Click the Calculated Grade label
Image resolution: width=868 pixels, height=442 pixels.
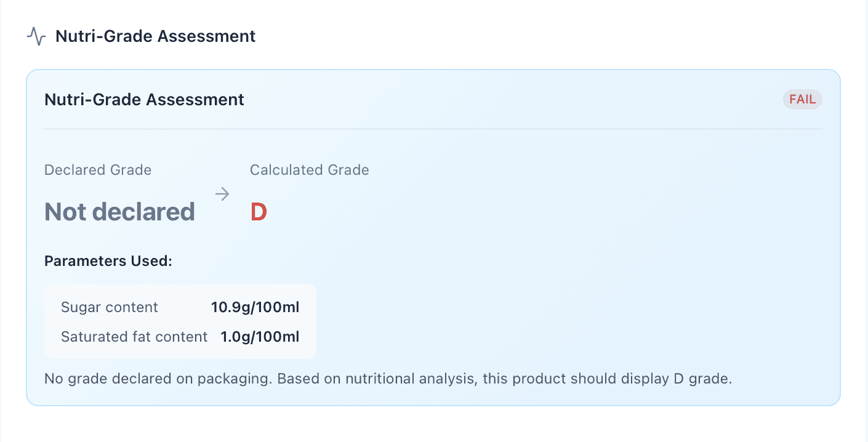[309, 170]
